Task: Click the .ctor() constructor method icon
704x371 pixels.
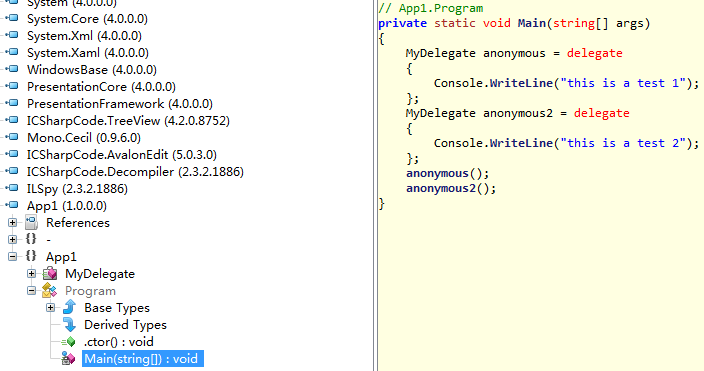Action: (x=69, y=342)
